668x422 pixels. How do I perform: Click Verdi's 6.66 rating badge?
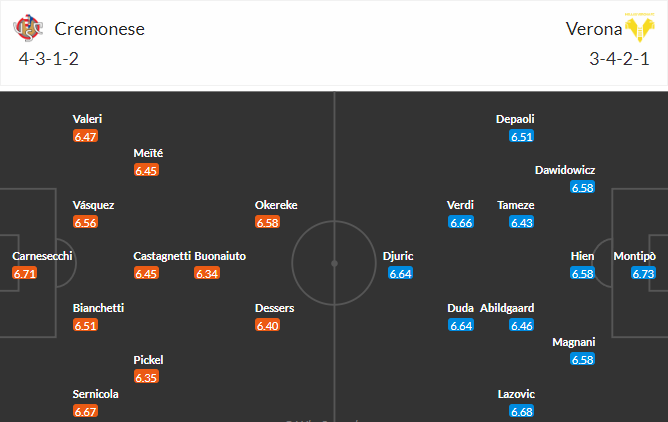click(461, 222)
